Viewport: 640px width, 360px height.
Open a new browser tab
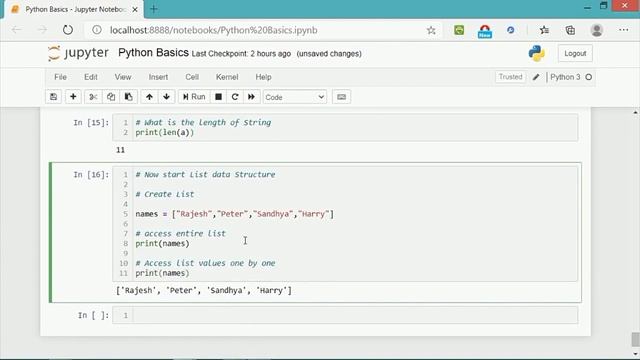tap(154, 9)
